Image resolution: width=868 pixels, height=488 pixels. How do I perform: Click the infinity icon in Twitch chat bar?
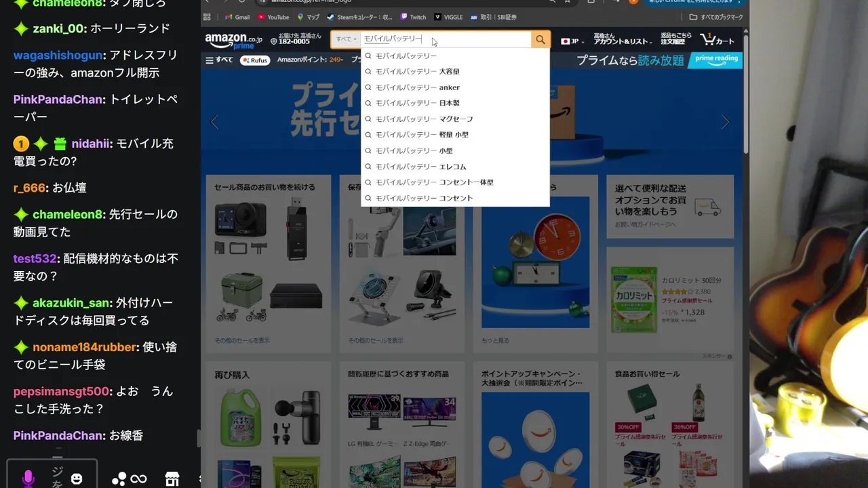[138, 479]
